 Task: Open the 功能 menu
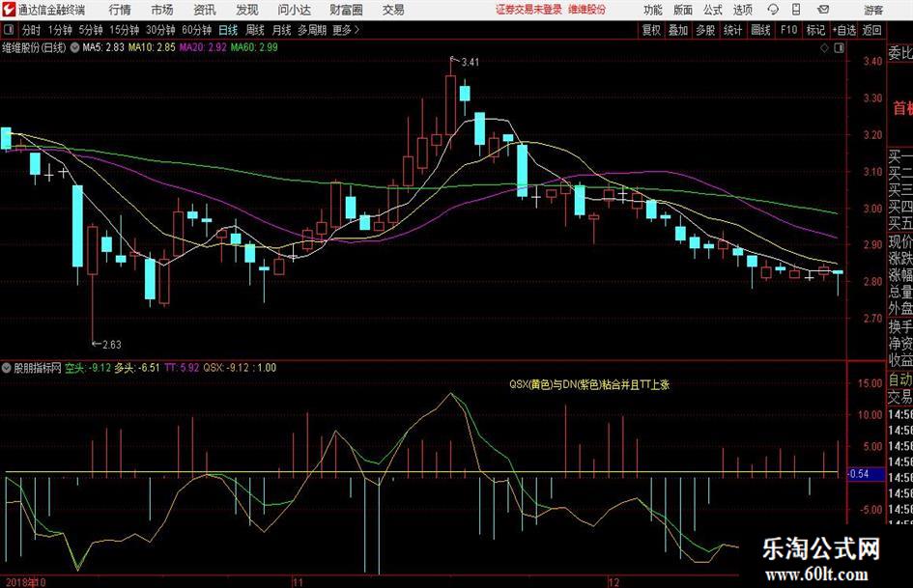pyautogui.click(x=653, y=10)
